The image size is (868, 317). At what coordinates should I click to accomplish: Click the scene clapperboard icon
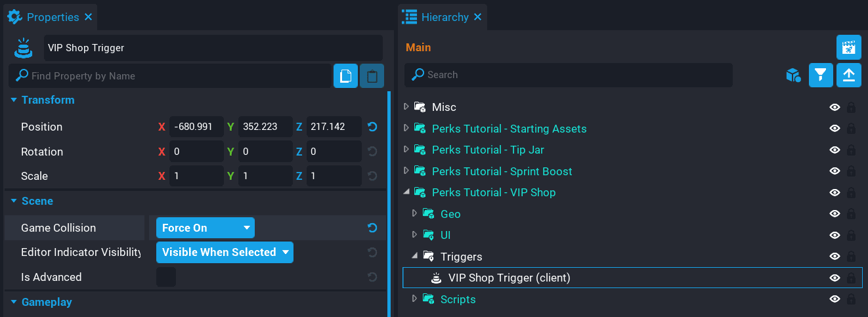848,47
